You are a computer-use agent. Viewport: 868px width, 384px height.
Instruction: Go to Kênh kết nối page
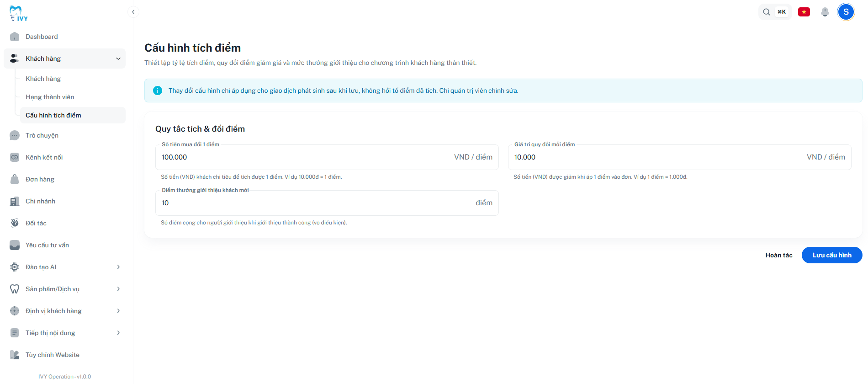tap(64, 157)
